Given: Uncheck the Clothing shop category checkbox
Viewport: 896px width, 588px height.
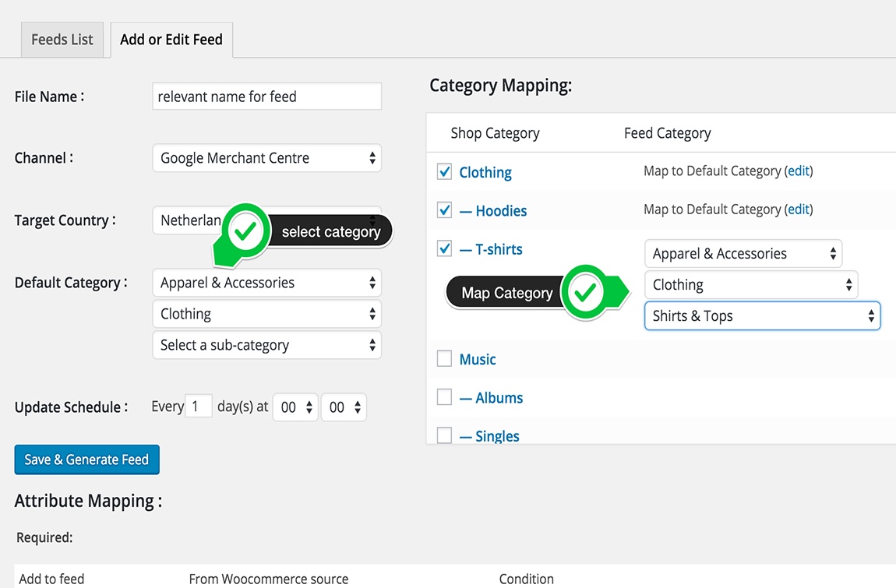Looking at the screenshot, I should coord(445,171).
